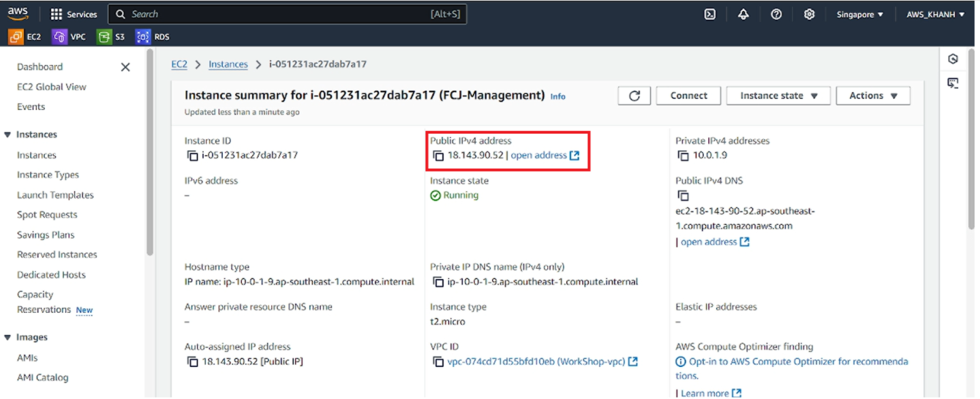Screen dimensions: 980x399
Task: Open Reserved Instances in sidebar
Action: [x=57, y=254]
